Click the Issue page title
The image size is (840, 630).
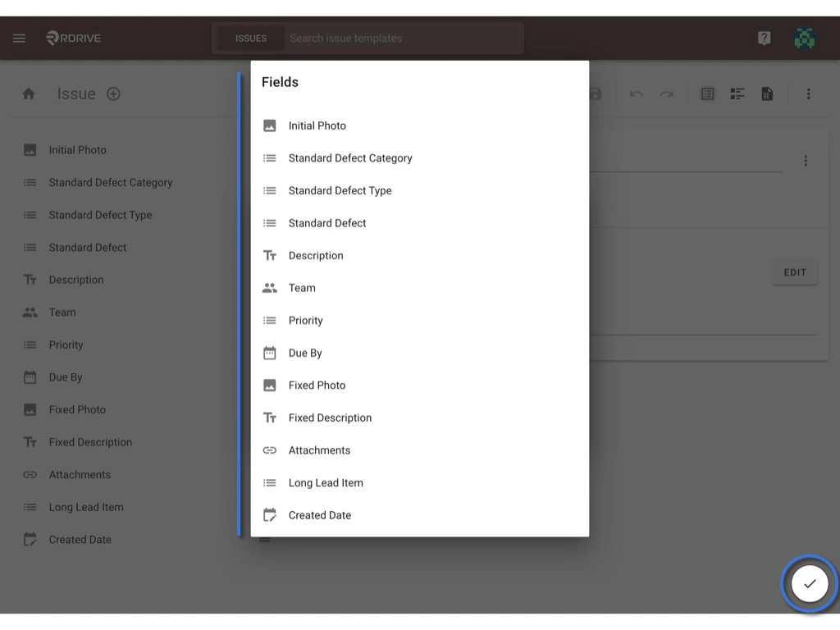76,94
